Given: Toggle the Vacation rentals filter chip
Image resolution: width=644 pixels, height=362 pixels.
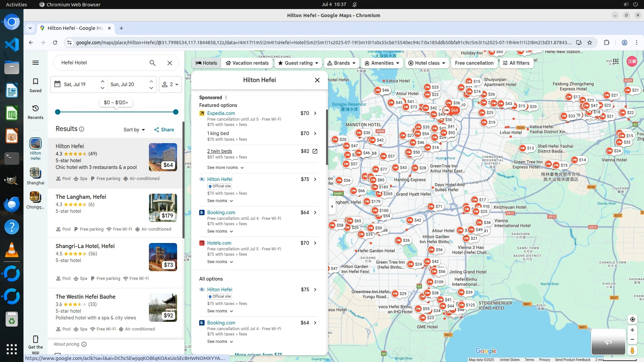Looking at the screenshot, I should click(x=247, y=63).
